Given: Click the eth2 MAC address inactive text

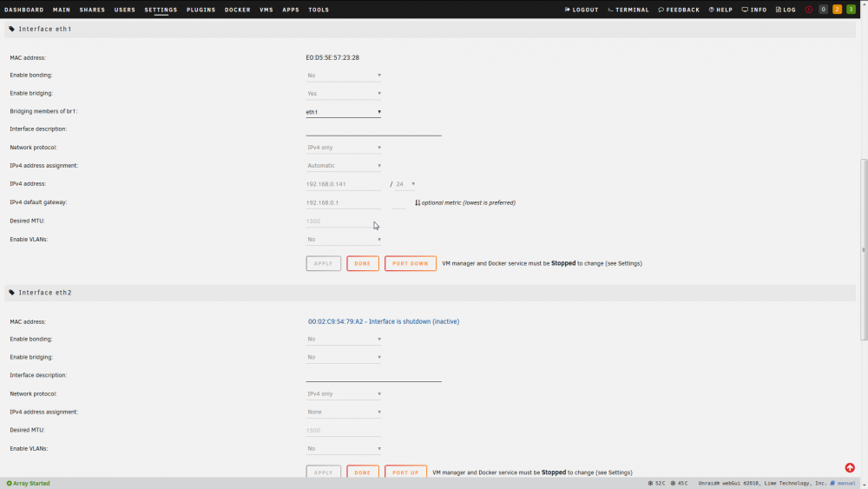Looking at the screenshot, I should click(384, 321).
